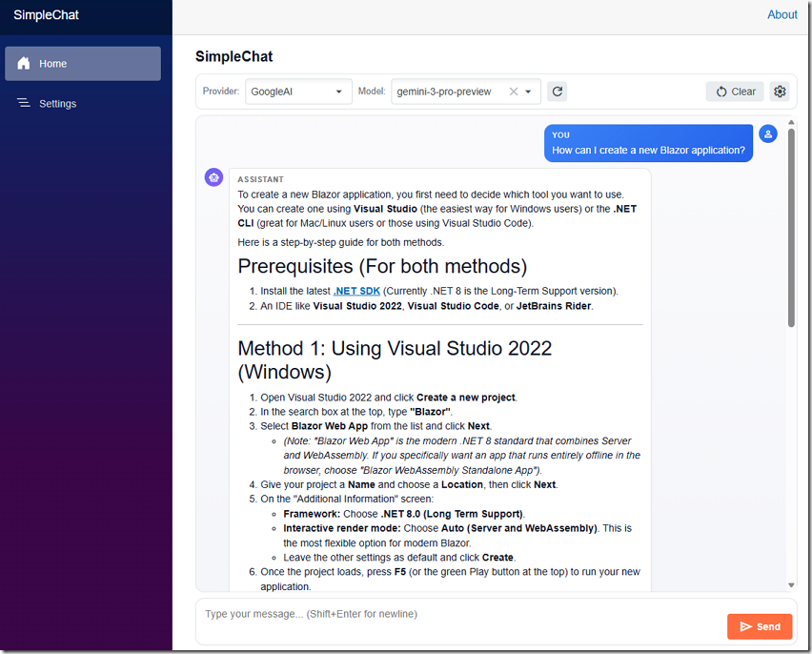Viewport: 812px width, 654px height.
Task: Click the 'Leave the other settings as default' bullet
Action: click(x=399, y=558)
